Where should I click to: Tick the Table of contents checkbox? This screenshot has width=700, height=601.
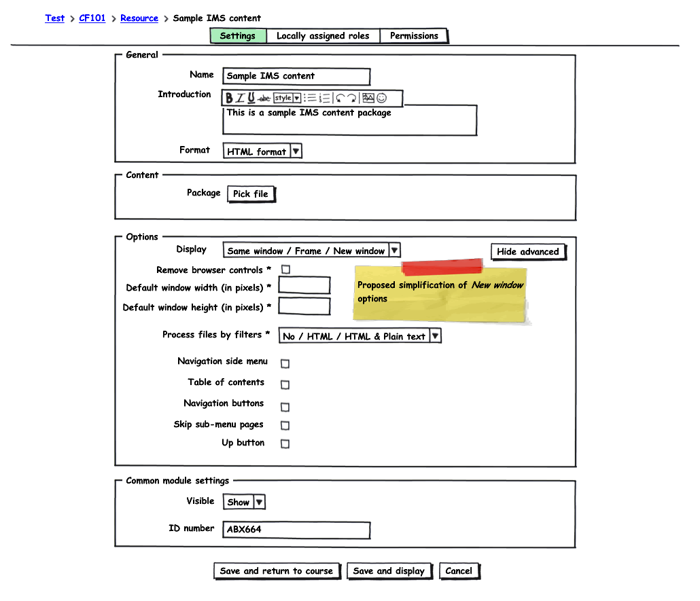(285, 384)
